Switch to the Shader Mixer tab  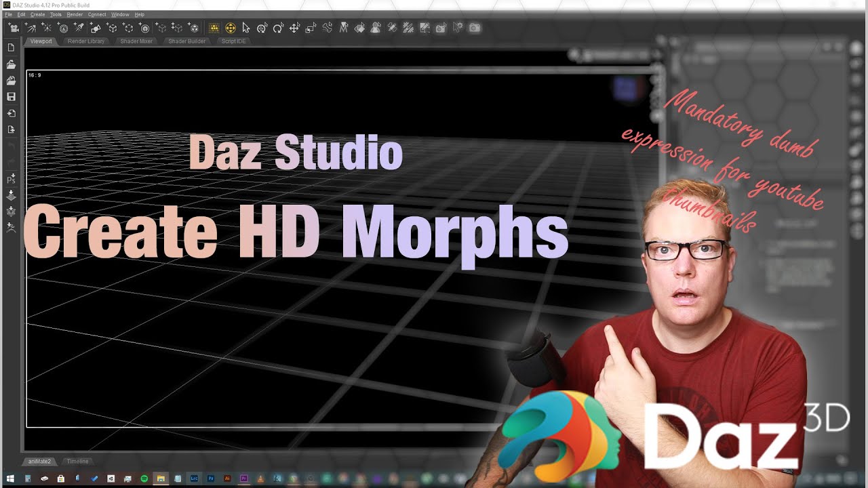[136, 41]
